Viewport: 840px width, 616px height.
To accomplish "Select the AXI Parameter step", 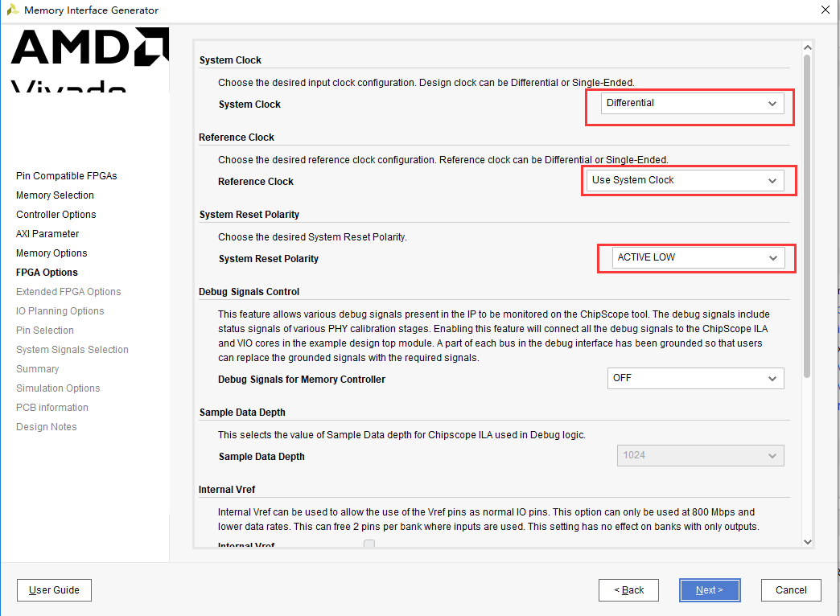I will (x=47, y=233).
